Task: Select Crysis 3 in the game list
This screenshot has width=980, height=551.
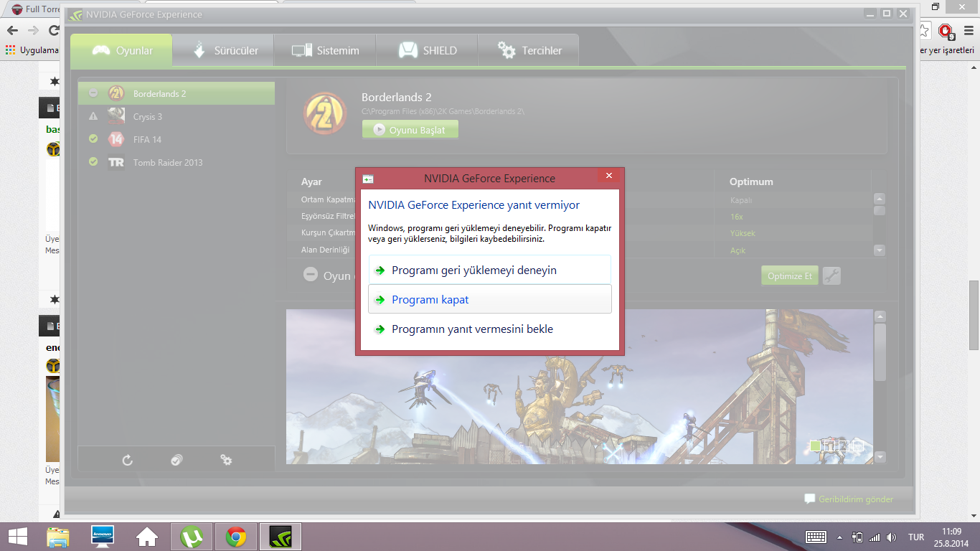Action: tap(176, 116)
